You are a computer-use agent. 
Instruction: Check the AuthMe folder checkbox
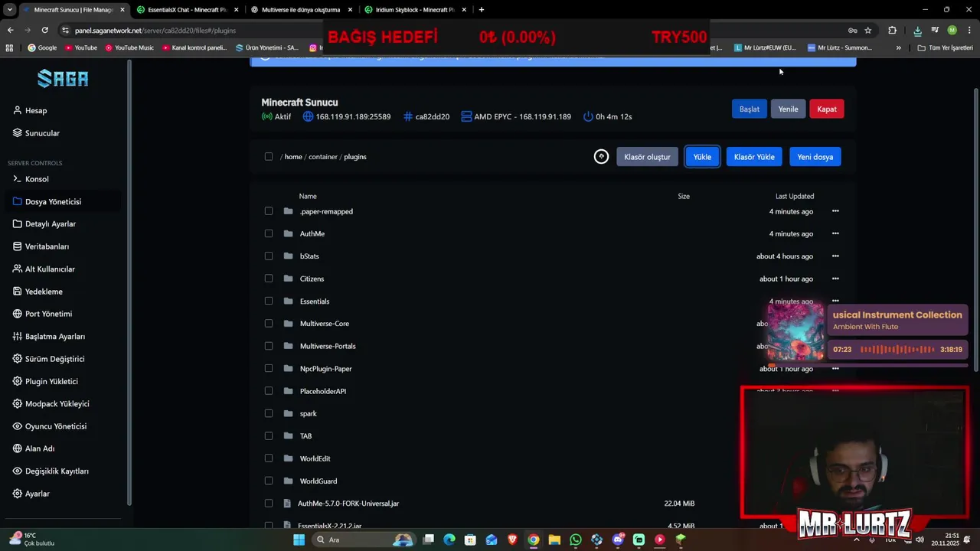pyautogui.click(x=269, y=233)
